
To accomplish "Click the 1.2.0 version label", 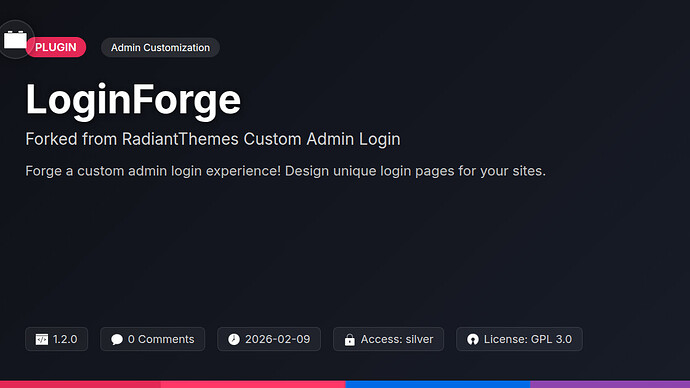I will coord(65,339).
